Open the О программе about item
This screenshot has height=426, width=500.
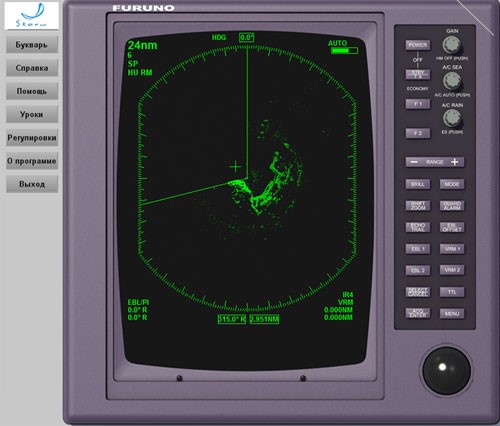pos(32,161)
